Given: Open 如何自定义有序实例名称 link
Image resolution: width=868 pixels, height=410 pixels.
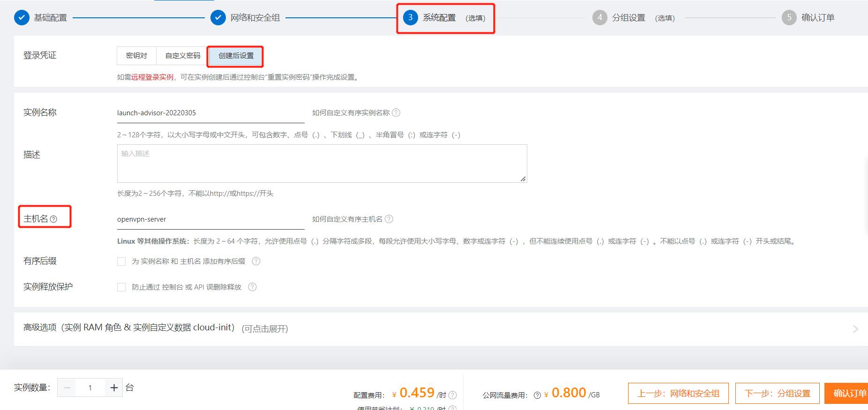Looking at the screenshot, I should tap(351, 112).
